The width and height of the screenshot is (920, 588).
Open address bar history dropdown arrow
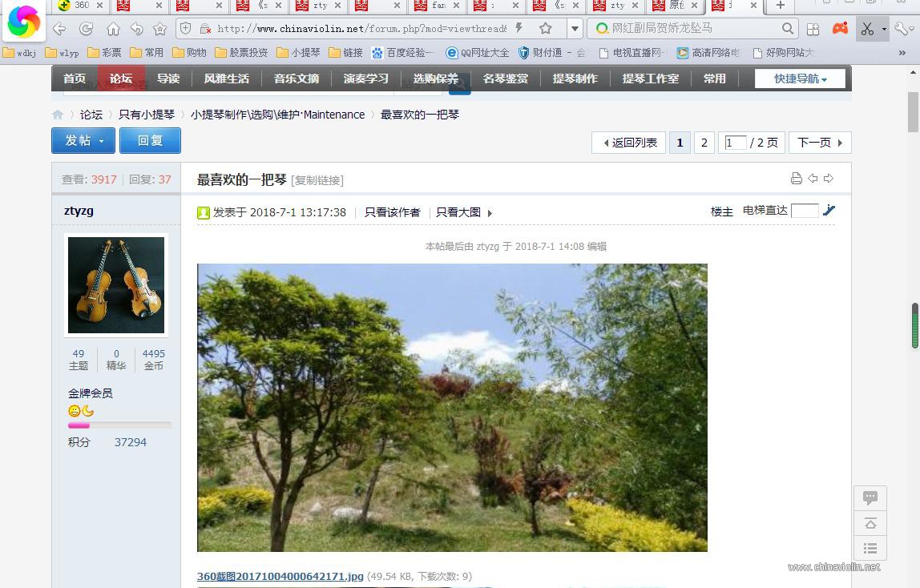click(575, 28)
